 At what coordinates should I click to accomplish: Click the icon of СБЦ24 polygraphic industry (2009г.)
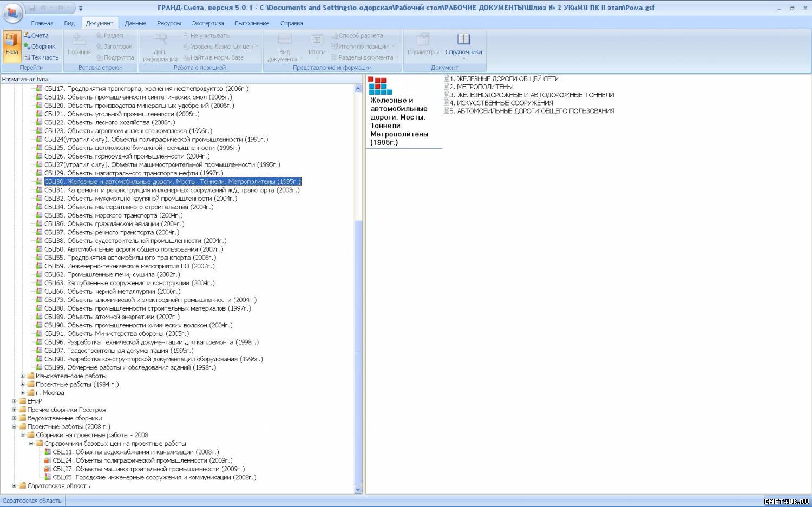(48, 460)
